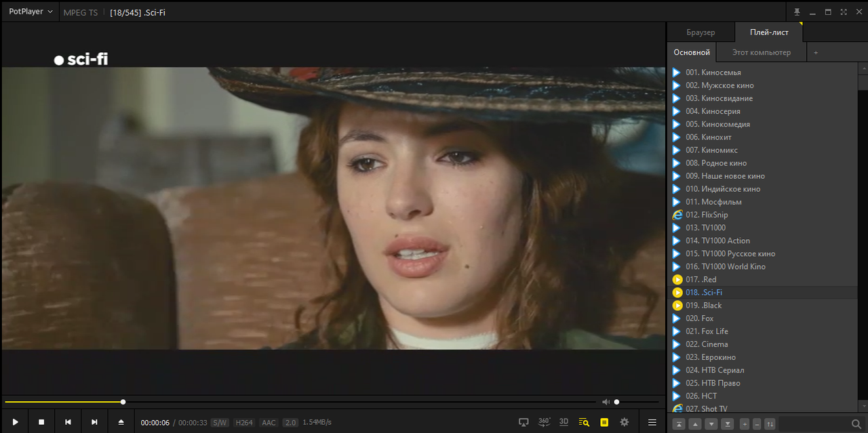Move selected item to playlist bottom
The image size is (868, 433).
727,424
